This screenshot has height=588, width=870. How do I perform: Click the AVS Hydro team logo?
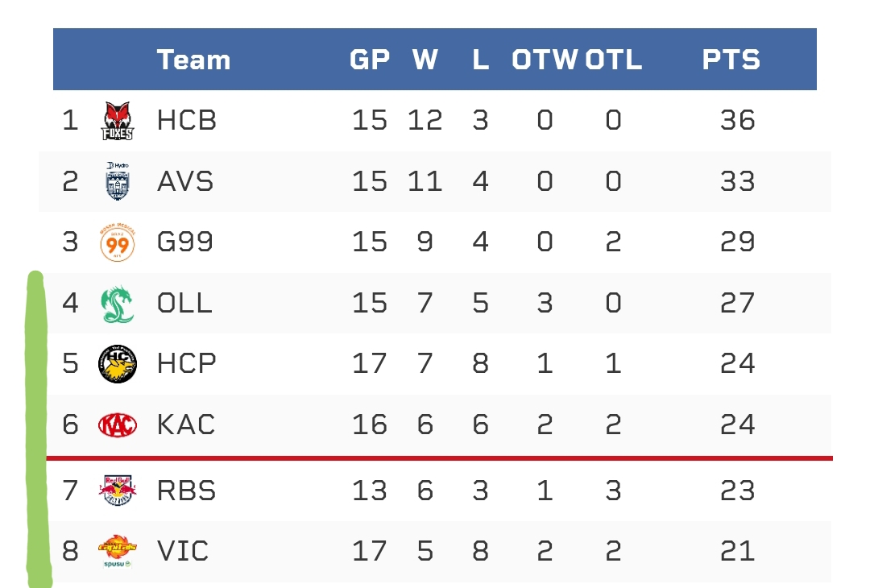point(118,181)
